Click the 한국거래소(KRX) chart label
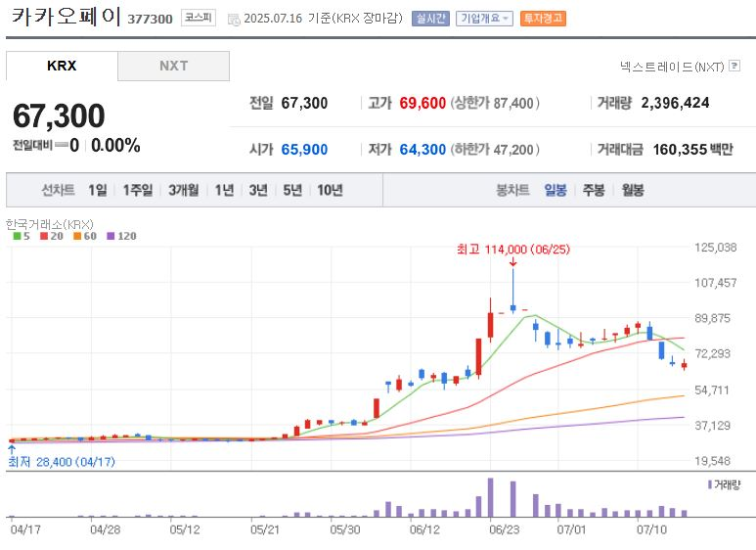756x550 pixels. pos(50,224)
